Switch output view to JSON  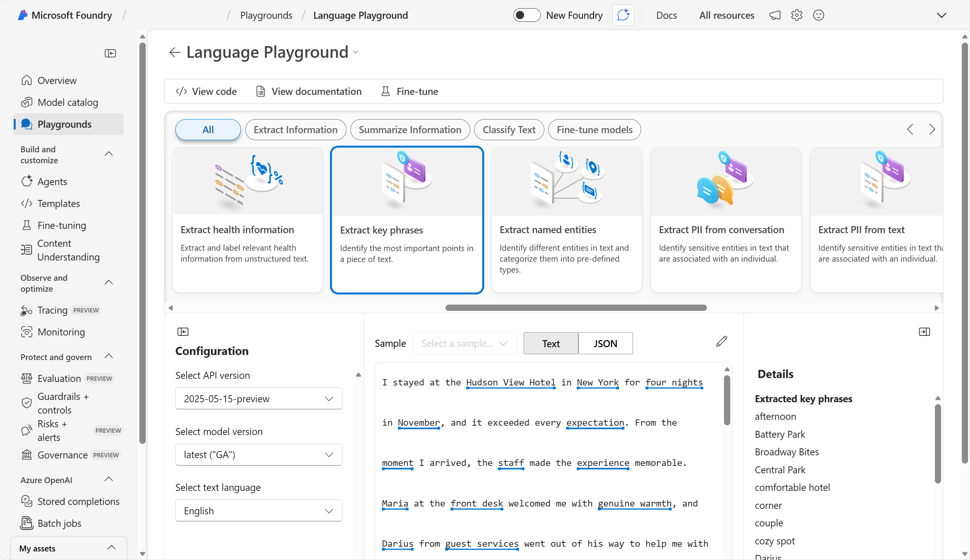[x=605, y=343]
